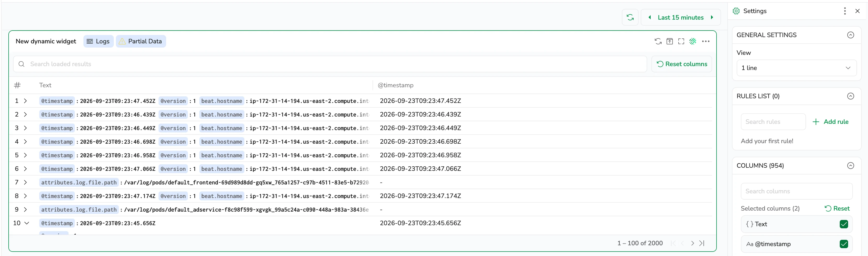Viewport: 868px width, 256px height.
Task: Expand widget to fullscreen
Action: pyautogui.click(x=681, y=41)
